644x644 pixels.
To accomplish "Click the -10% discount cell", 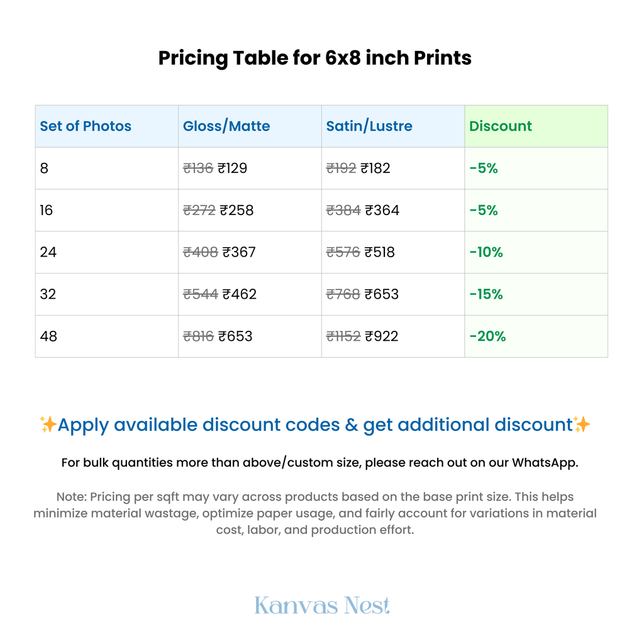I will pyautogui.click(x=486, y=252).
